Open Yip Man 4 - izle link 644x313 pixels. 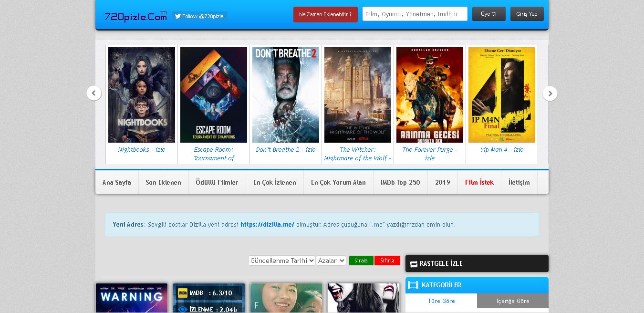502,149
